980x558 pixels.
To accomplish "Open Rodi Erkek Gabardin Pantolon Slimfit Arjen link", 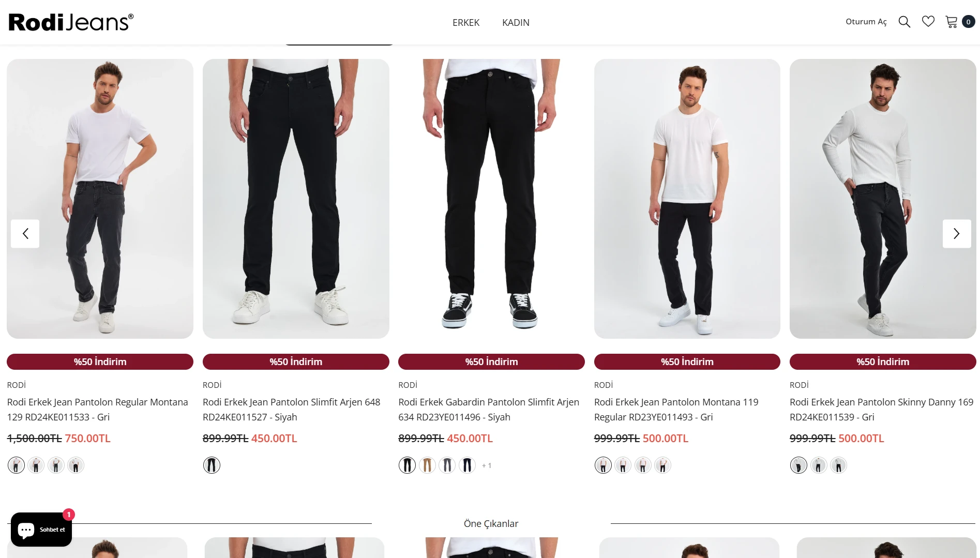I will click(489, 410).
